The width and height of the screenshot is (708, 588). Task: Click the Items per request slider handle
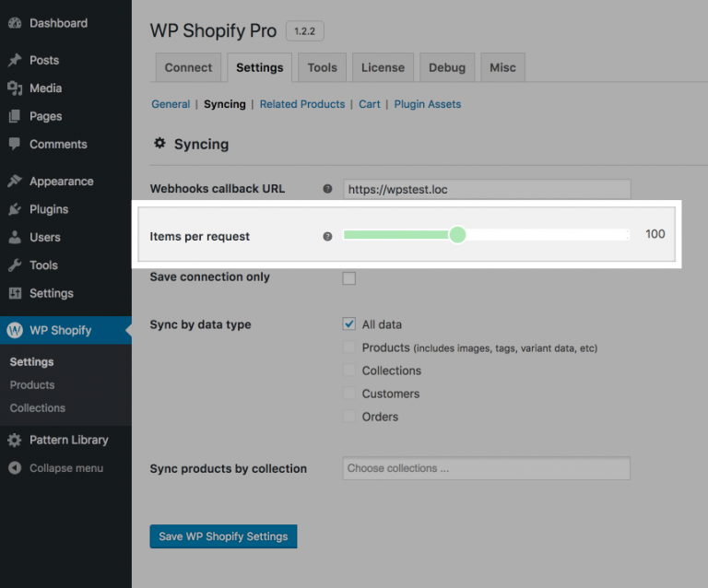pyautogui.click(x=457, y=234)
